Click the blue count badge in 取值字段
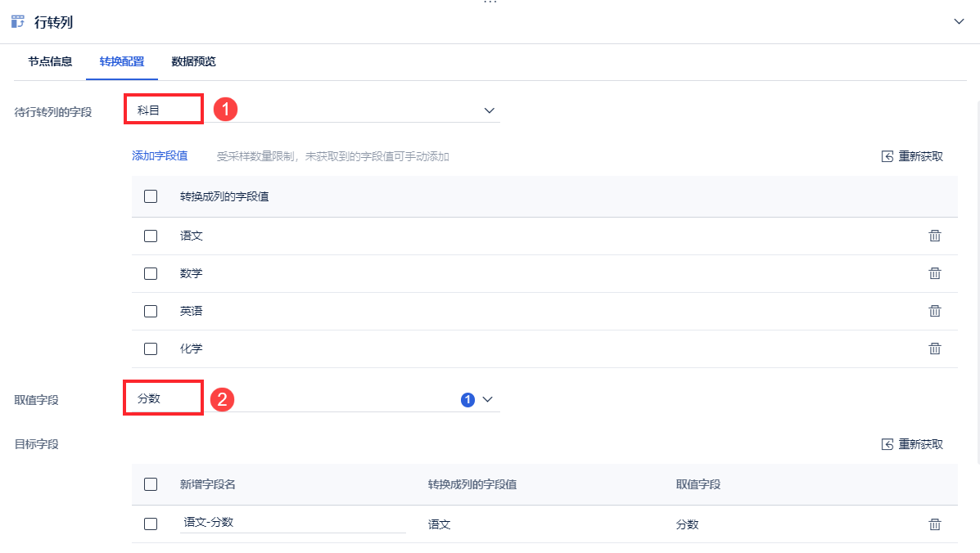This screenshot has height=553, width=980. point(467,399)
